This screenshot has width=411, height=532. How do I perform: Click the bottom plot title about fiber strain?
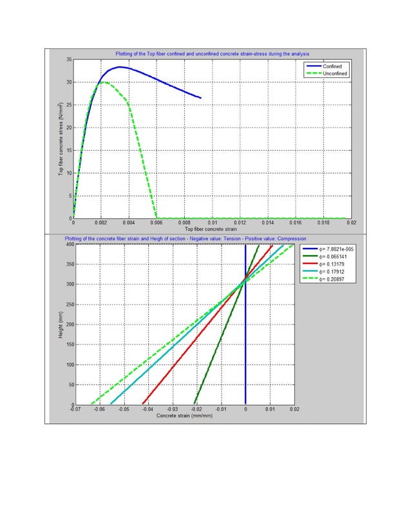coord(186,238)
